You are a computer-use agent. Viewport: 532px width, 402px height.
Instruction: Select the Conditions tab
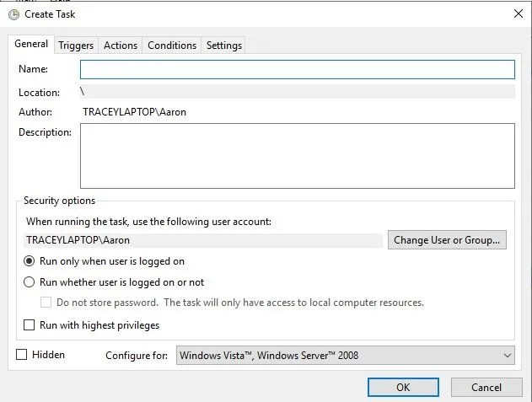[172, 46]
